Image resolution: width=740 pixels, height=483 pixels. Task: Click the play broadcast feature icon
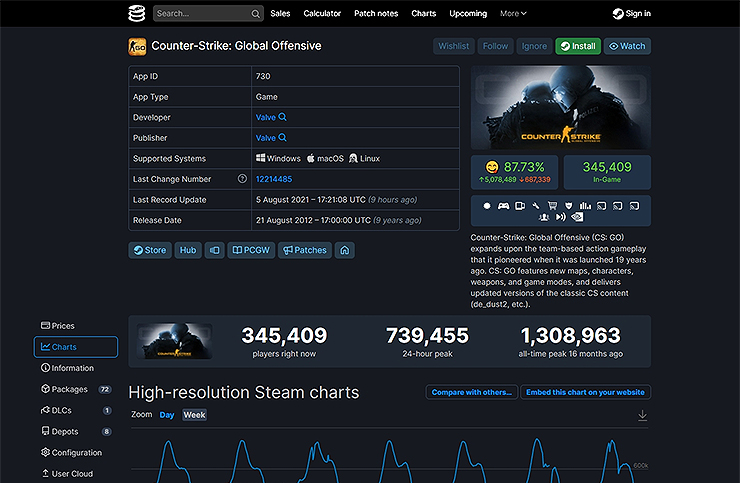pos(561,217)
